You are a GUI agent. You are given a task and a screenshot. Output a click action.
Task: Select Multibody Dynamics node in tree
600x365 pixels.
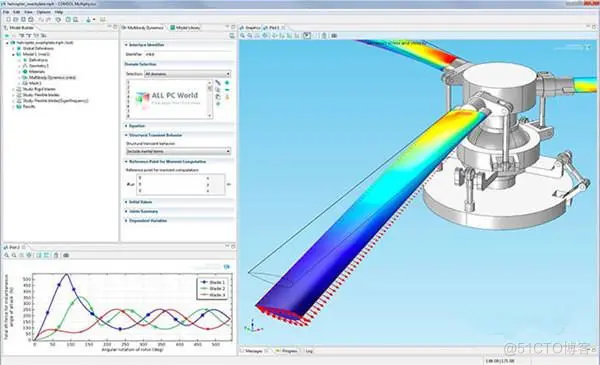pos(52,77)
